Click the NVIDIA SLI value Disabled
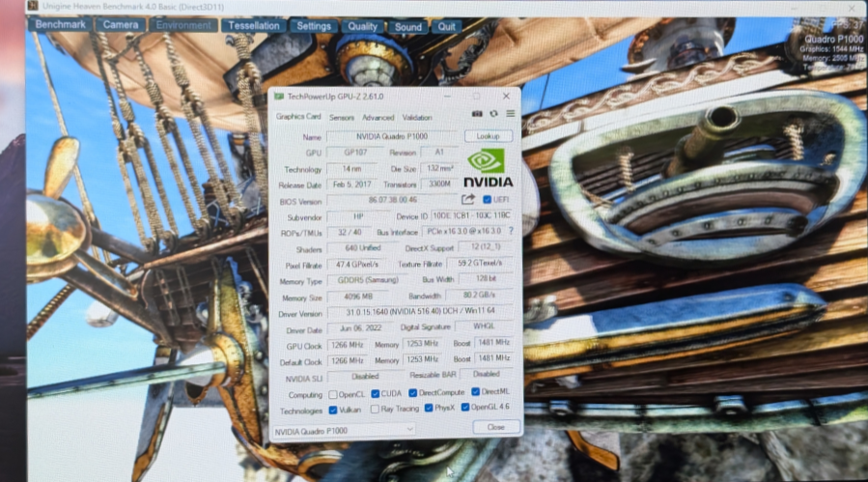 coord(365,376)
